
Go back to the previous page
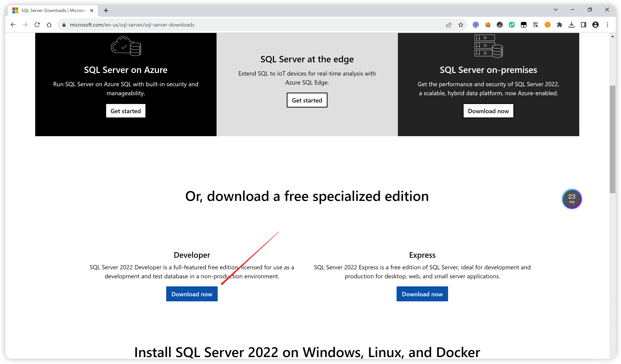pos(13,25)
